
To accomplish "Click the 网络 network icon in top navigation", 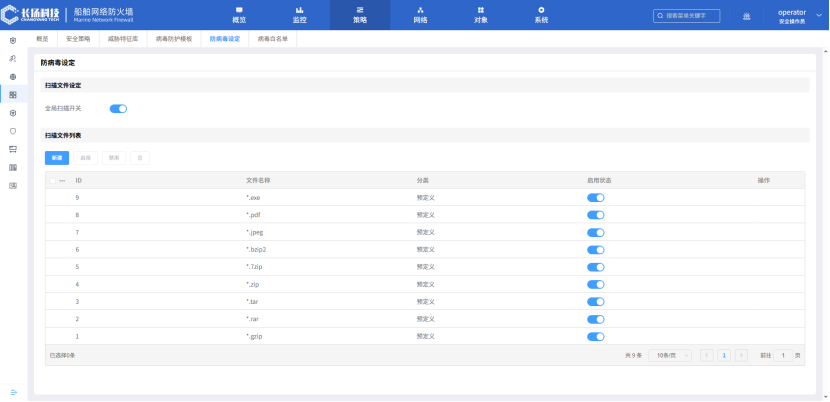I will click(420, 10).
